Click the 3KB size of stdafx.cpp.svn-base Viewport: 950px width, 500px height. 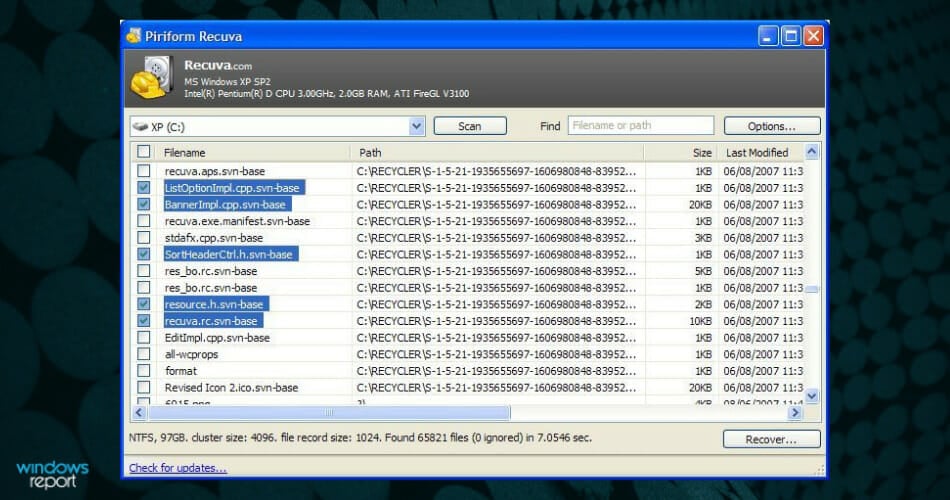click(x=703, y=238)
